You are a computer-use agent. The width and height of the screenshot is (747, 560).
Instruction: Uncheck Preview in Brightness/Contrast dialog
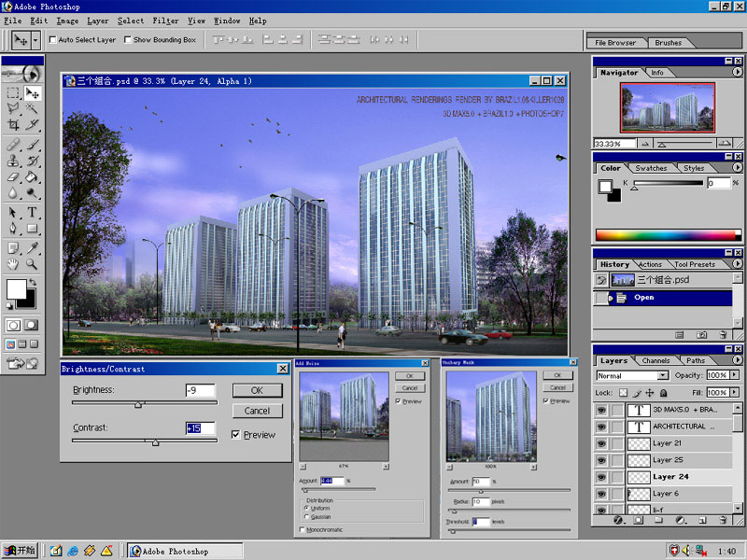[236, 435]
